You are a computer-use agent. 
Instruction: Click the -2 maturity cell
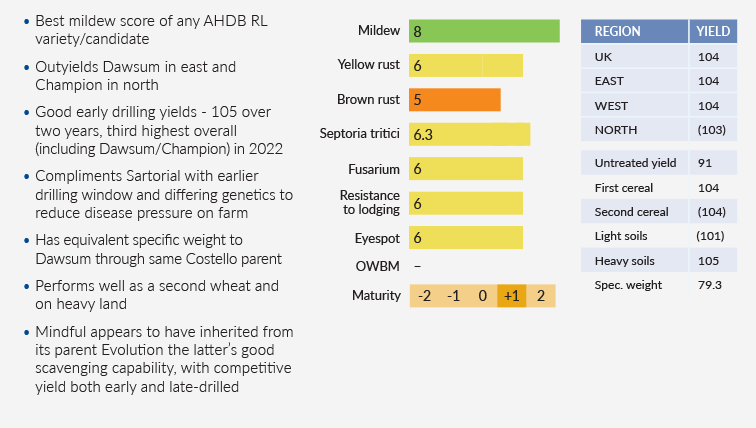coord(424,296)
